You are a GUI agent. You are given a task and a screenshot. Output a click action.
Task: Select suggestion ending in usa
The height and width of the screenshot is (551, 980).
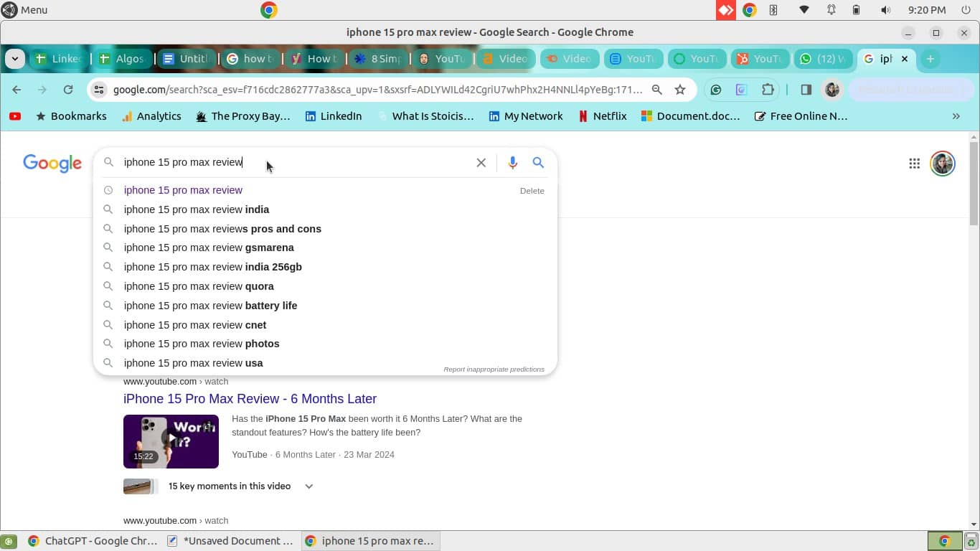[x=325, y=363]
